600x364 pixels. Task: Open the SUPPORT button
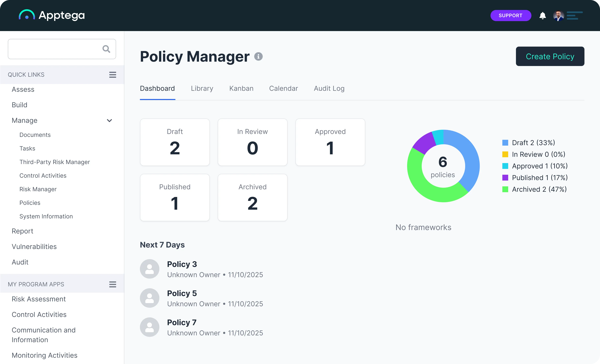511,15
